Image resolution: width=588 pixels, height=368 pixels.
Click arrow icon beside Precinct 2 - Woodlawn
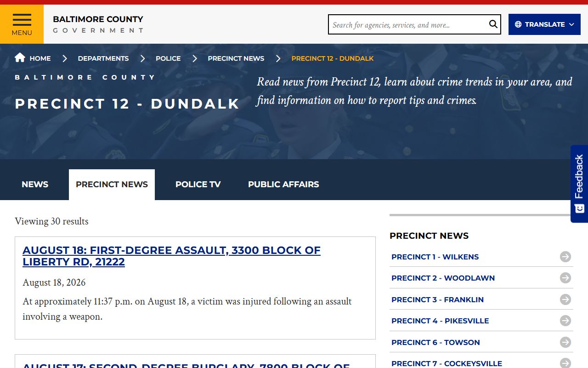point(565,278)
